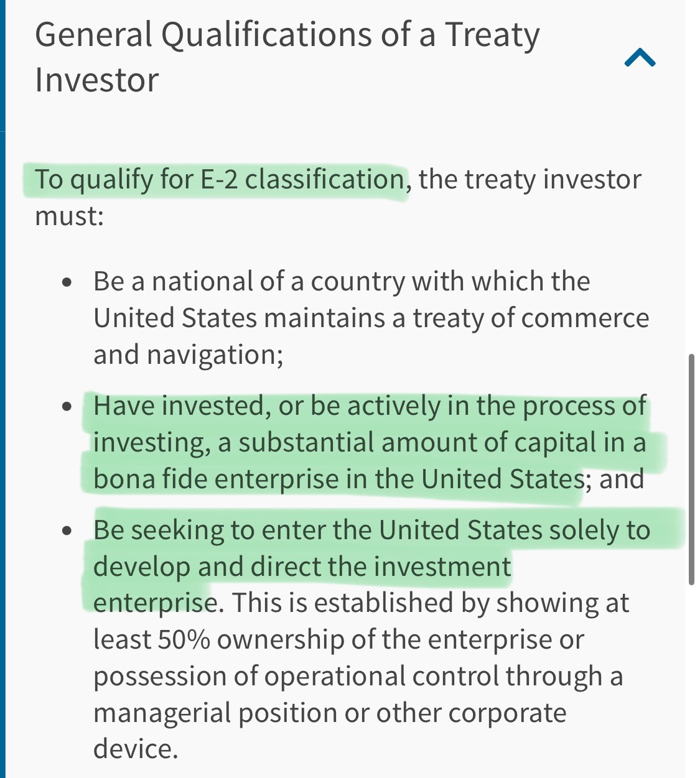The width and height of the screenshot is (700, 778).
Task: Click the first bullet point dot
Action: coord(68,282)
